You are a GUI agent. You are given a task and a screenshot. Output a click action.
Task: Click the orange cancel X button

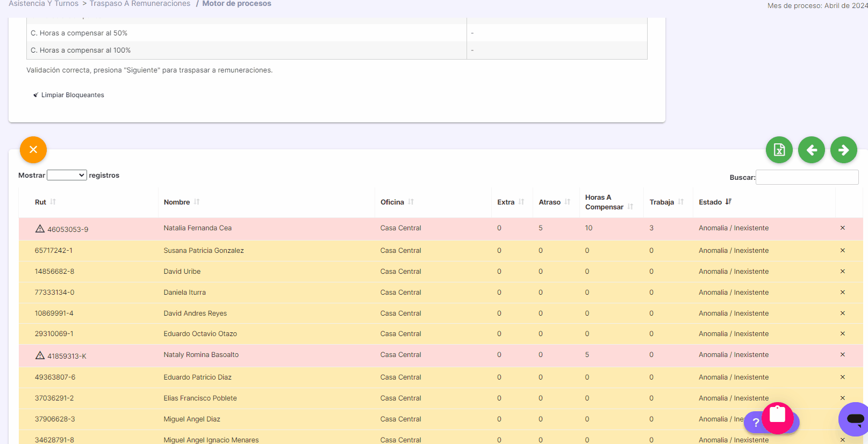33,150
